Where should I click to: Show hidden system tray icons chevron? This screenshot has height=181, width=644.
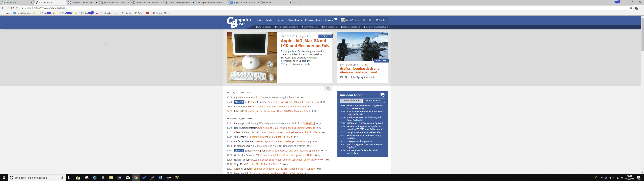pyautogui.click(x=602, y=178)
